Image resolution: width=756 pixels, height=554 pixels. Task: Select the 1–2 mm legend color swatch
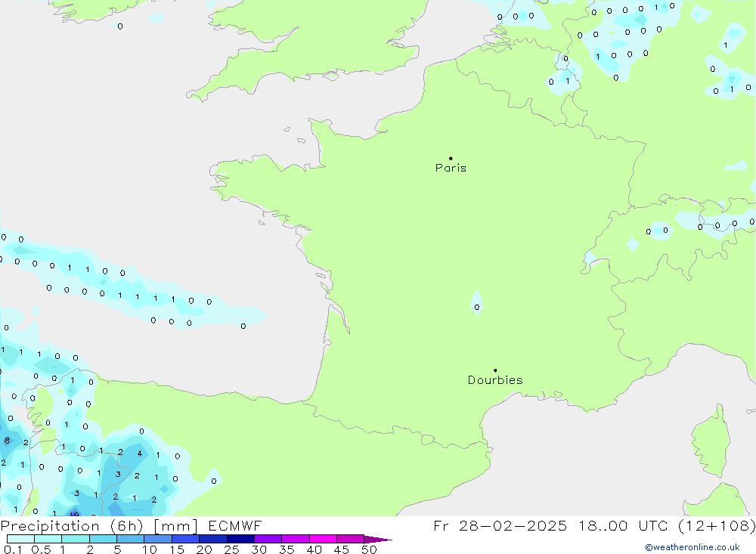tap(76, 539)
